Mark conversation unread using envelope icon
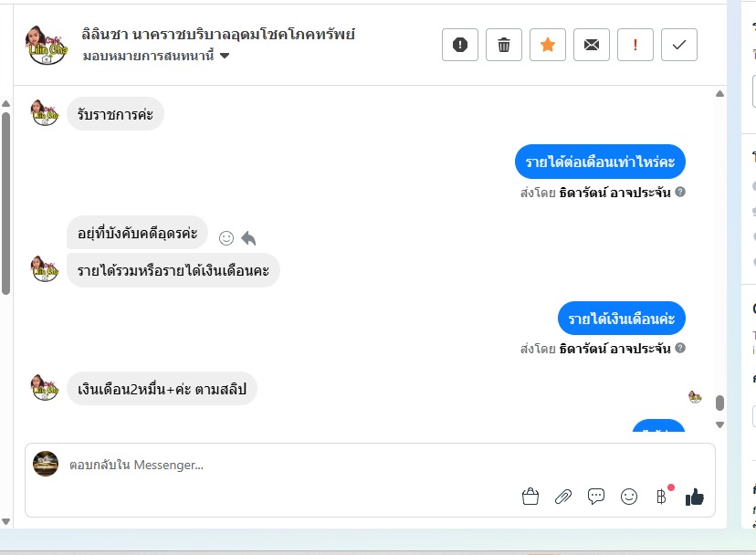 point(592,45)
